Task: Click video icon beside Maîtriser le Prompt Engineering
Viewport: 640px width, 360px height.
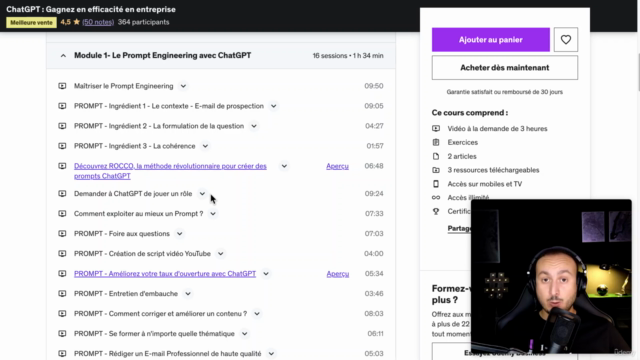Action: pyautogui.click(x=62, y=86)
